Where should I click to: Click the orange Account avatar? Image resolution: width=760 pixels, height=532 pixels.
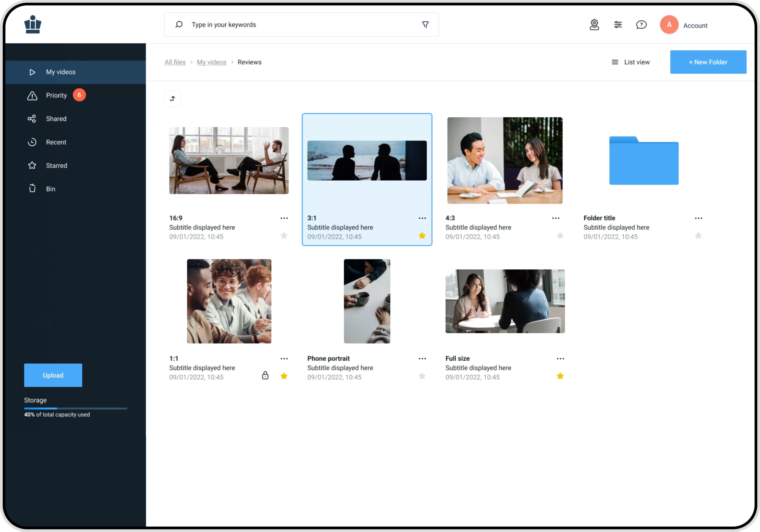point(669,25)
